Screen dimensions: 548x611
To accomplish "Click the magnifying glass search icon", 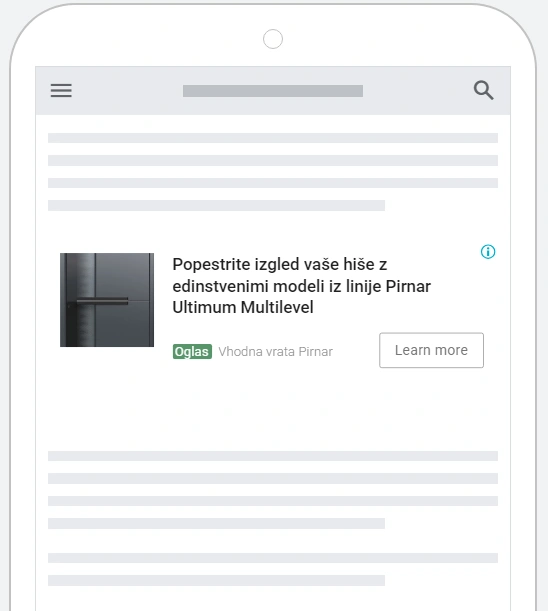I will pyautogui.click(x=484, y=90).
